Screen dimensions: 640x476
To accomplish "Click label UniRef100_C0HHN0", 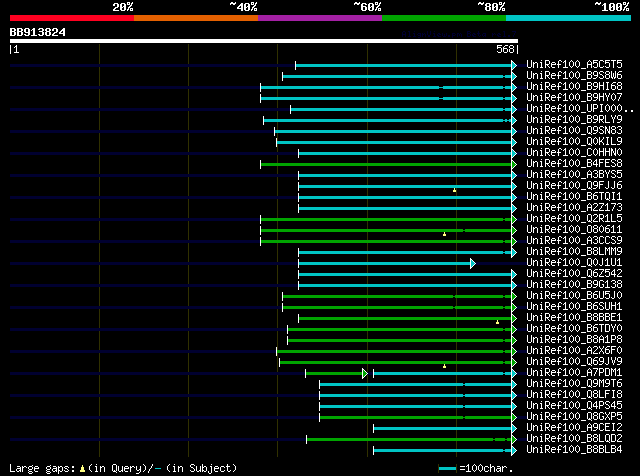I will tap(574, 153).
